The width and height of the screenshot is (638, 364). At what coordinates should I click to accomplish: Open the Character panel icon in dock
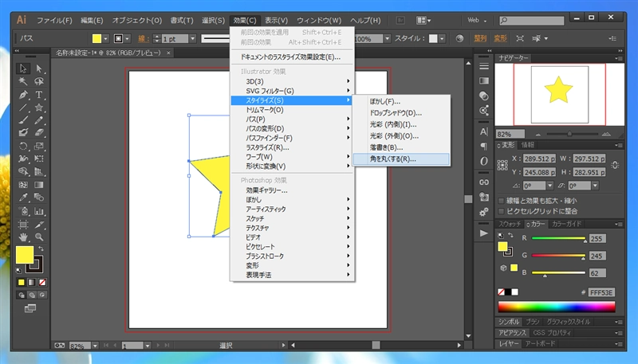click(x=484, y=131)
